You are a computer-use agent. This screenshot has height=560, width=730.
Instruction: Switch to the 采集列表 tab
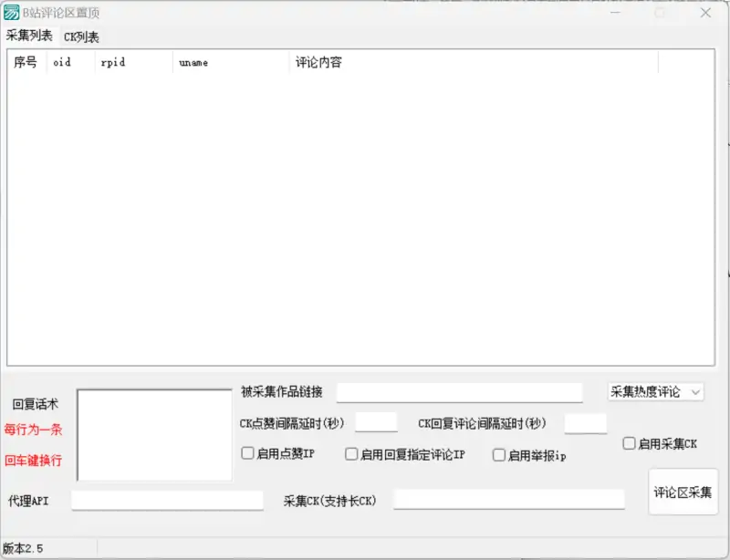tap(30, 36)
